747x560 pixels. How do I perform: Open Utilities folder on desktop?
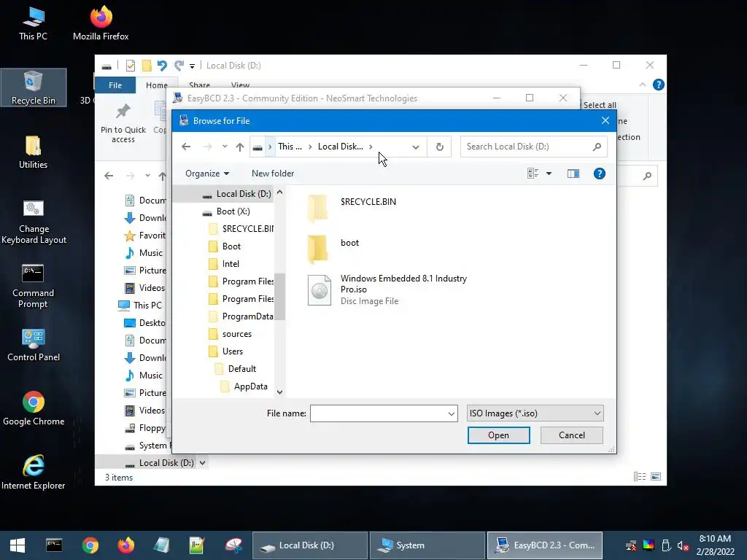34,152
